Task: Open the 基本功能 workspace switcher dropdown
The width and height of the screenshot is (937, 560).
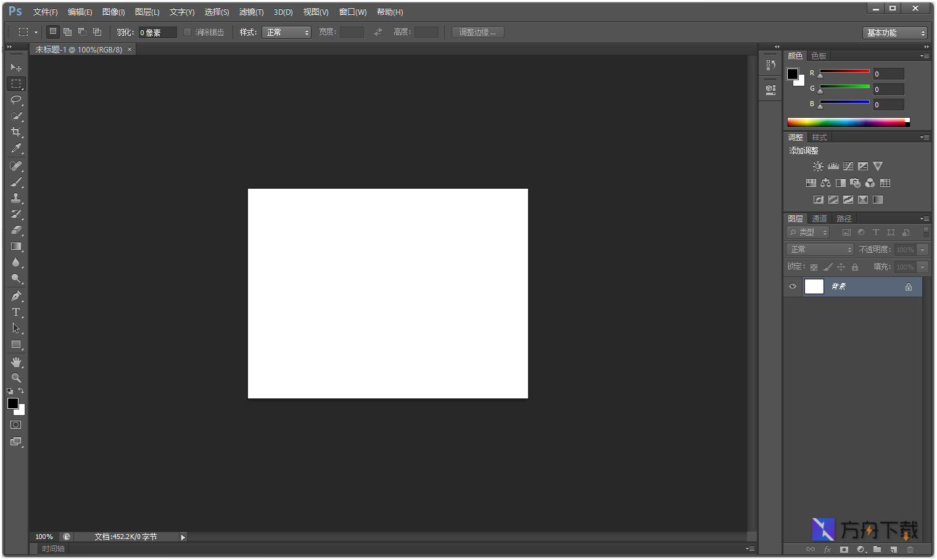Action: [x=894, y=32]
